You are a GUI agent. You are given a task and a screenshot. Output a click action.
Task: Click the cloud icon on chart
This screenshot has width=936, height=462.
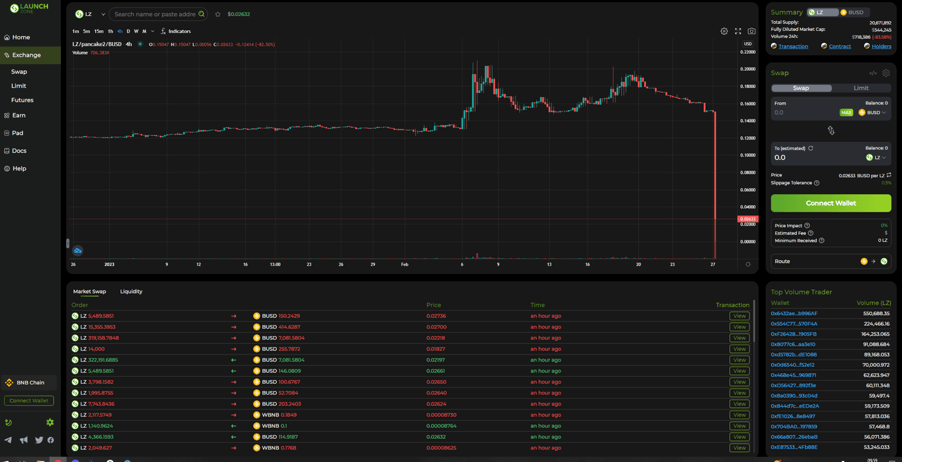click(78, 251)
